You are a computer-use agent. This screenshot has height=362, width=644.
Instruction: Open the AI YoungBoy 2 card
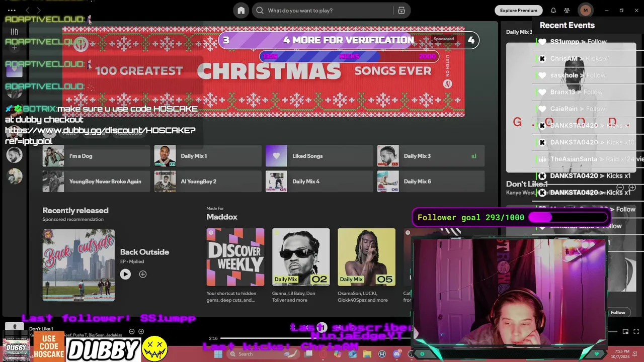[x=208, y=182]
